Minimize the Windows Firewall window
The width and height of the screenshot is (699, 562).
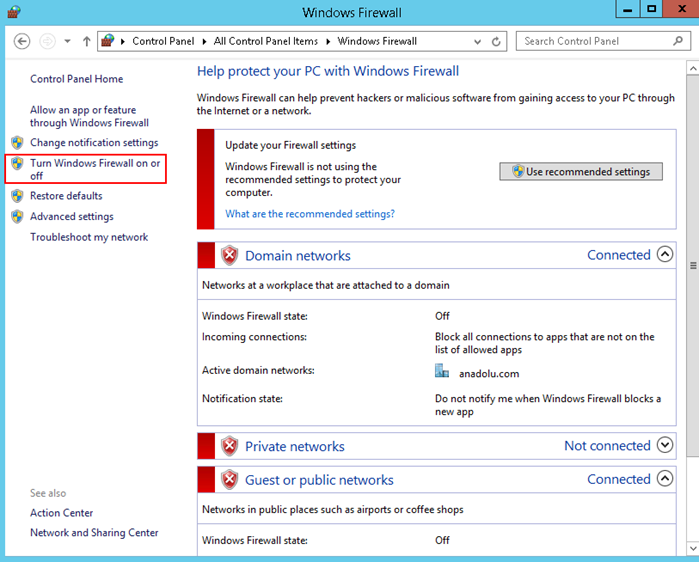click(x=628, y=9)
